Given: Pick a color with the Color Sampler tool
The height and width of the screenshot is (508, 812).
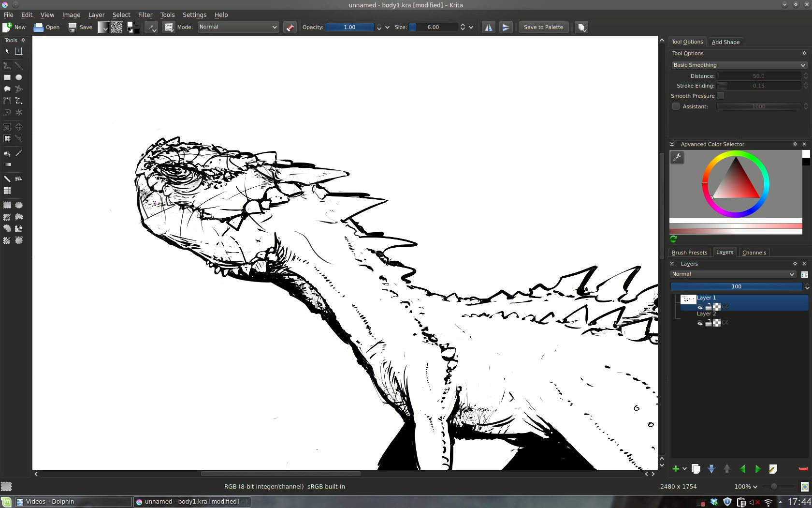Looking at the screenshot, I should [19, 153].
